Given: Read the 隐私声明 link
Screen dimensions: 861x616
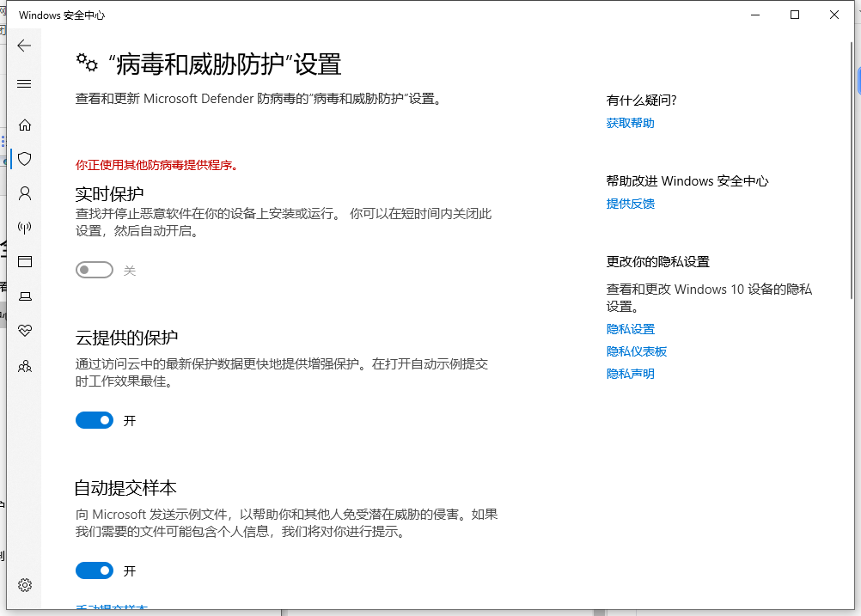Looking at the screenshot, I should pos(630,374).
